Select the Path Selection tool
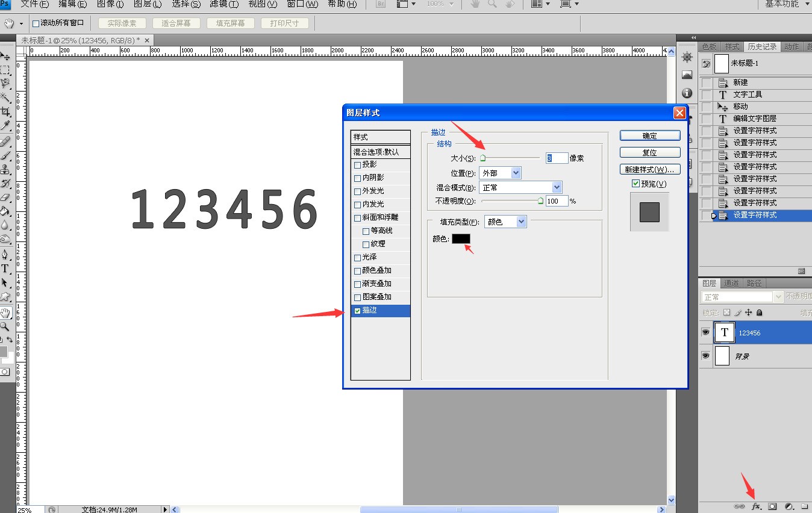Viewport: 812px width, 513px height. point(5,282)
